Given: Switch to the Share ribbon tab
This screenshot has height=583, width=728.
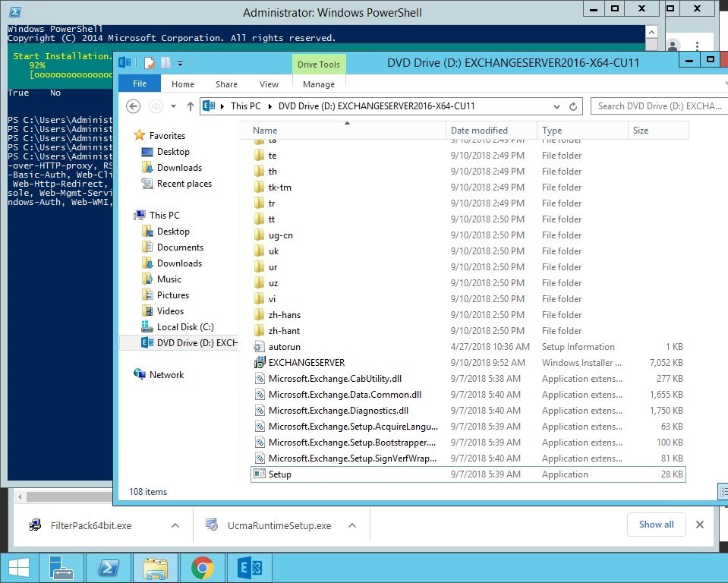Looking at the screenshot, I should (x=226, y=84).
